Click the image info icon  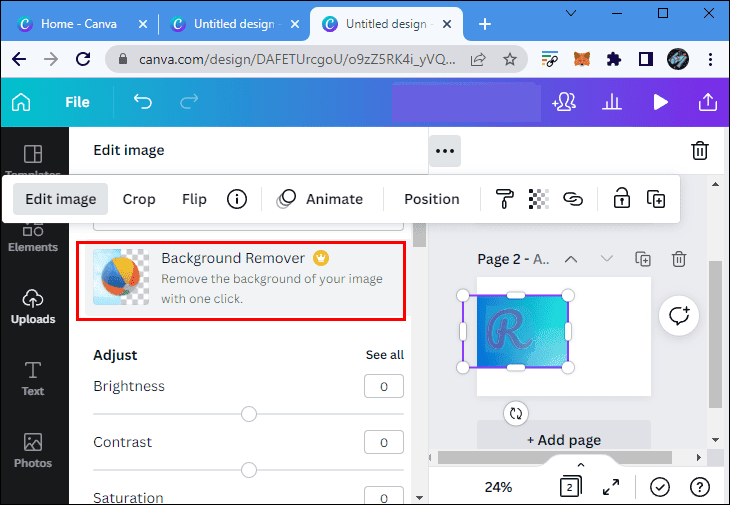[237, 199]
